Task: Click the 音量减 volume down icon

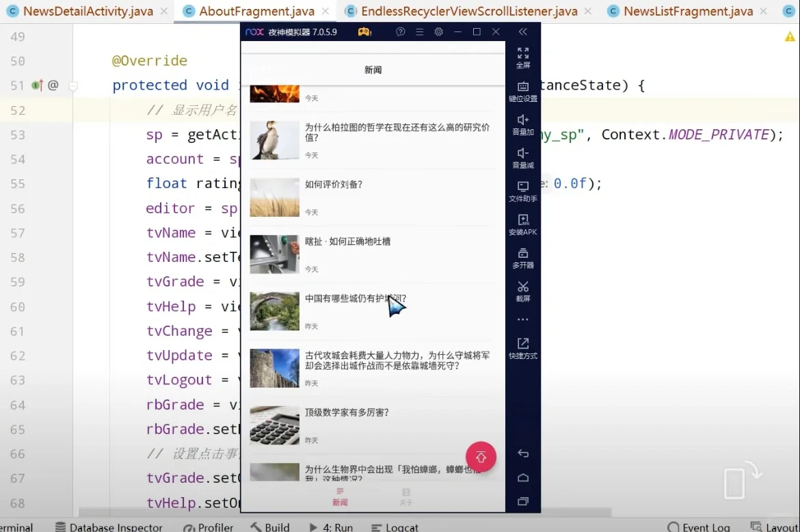Action: point(523,157)
